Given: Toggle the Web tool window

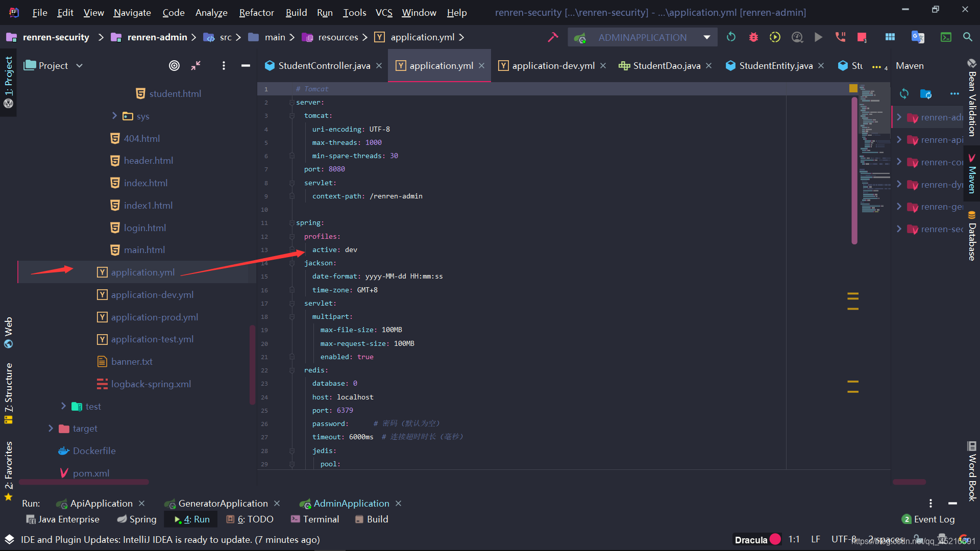Looking at the screenshot, I should point(8,332).
